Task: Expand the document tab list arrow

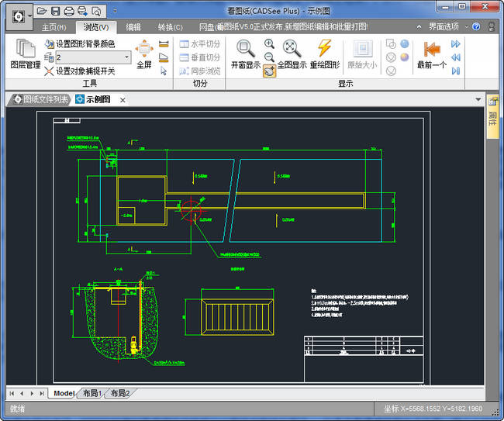Action: [x=478, y=100]
